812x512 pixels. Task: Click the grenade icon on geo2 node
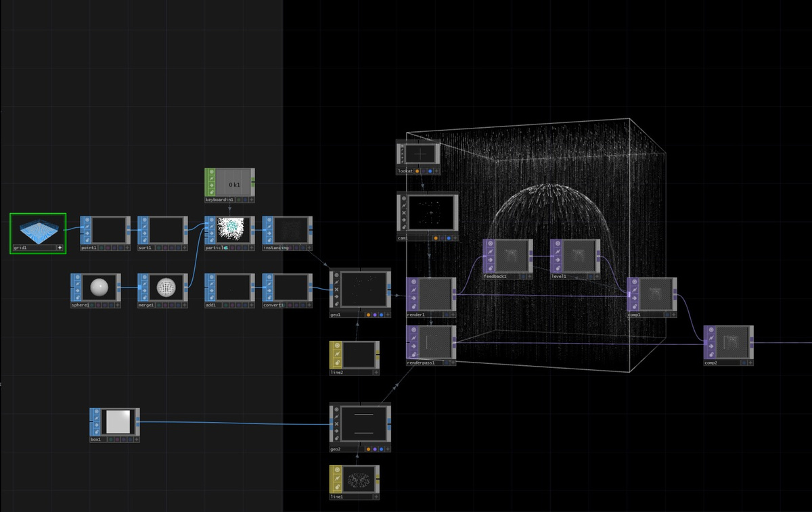point(336,438)
